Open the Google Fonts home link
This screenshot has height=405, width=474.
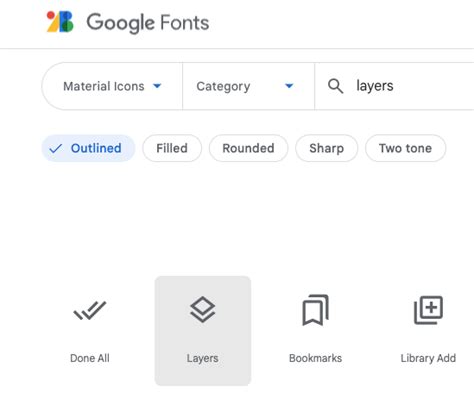[128, 22]
